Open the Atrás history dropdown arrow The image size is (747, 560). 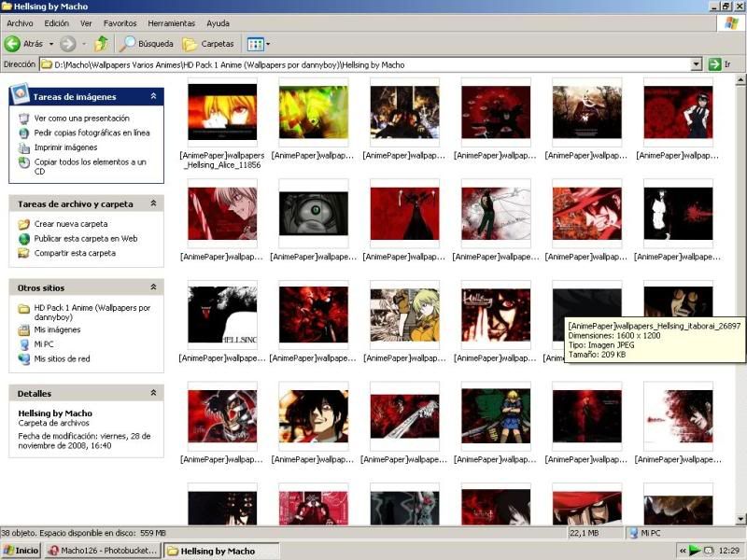pyautogui.click(x=51, y=44)
